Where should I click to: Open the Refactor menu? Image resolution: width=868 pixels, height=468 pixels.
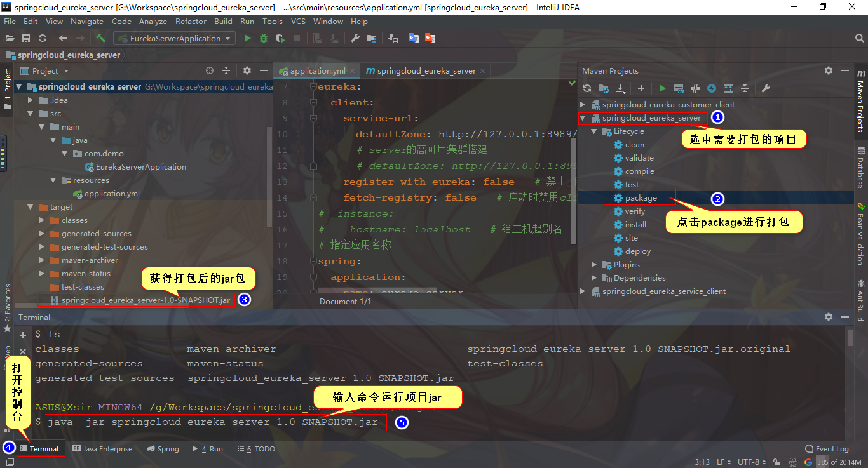click(x=191, y=21)
